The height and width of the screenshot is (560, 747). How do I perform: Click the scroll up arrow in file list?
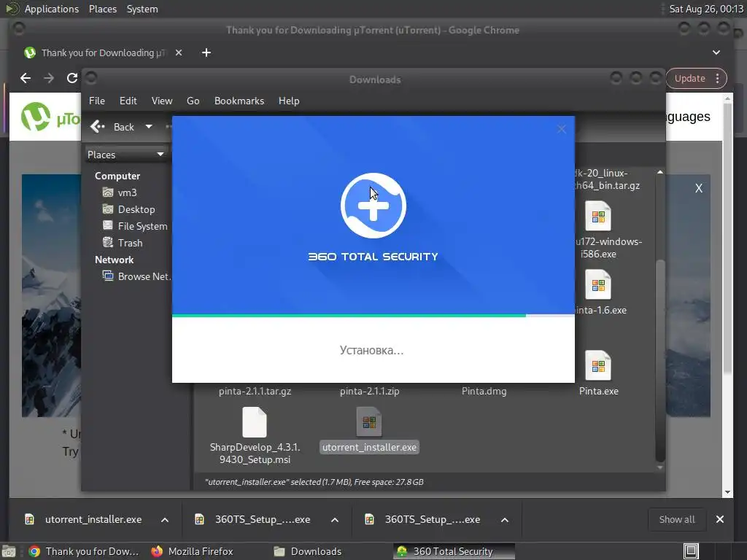[x=659, y=172]
